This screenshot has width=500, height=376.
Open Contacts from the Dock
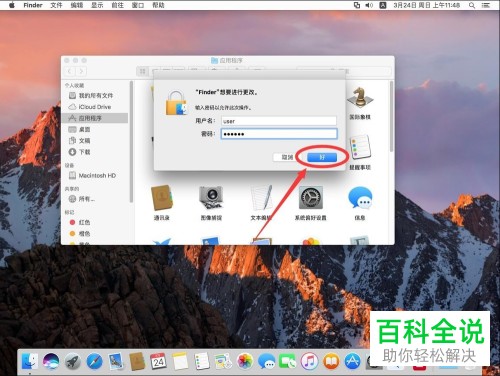(x=137, y=361)
